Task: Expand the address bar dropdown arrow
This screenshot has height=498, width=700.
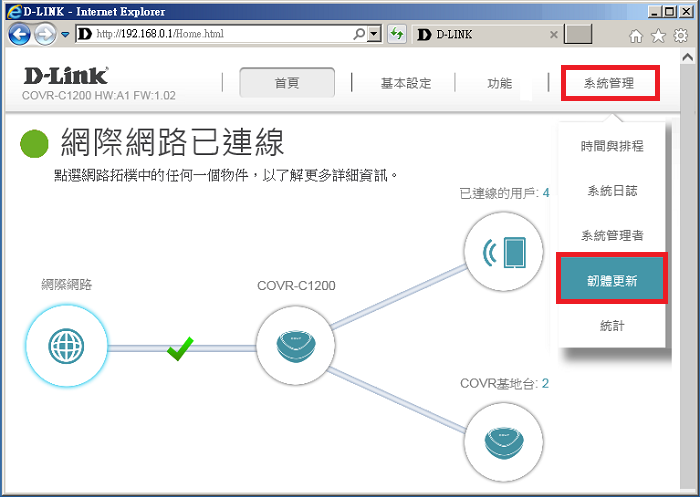Action: tap(375, 34)
